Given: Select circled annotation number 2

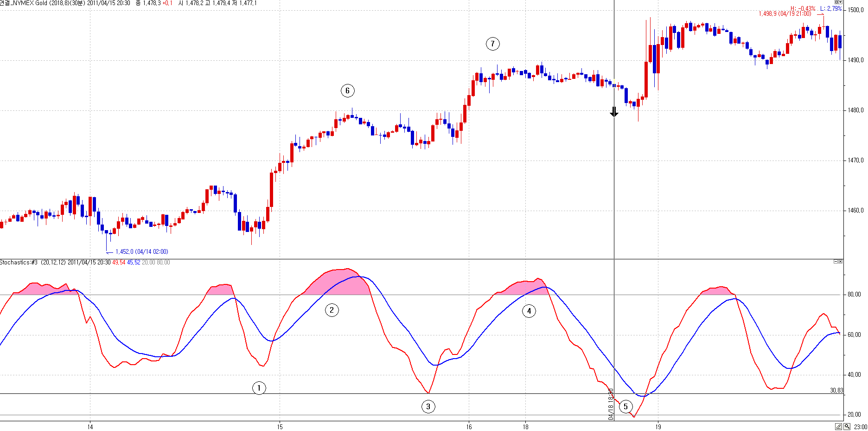Looking at the screenshot, I should pyautogui.click(x=332, y=310).
